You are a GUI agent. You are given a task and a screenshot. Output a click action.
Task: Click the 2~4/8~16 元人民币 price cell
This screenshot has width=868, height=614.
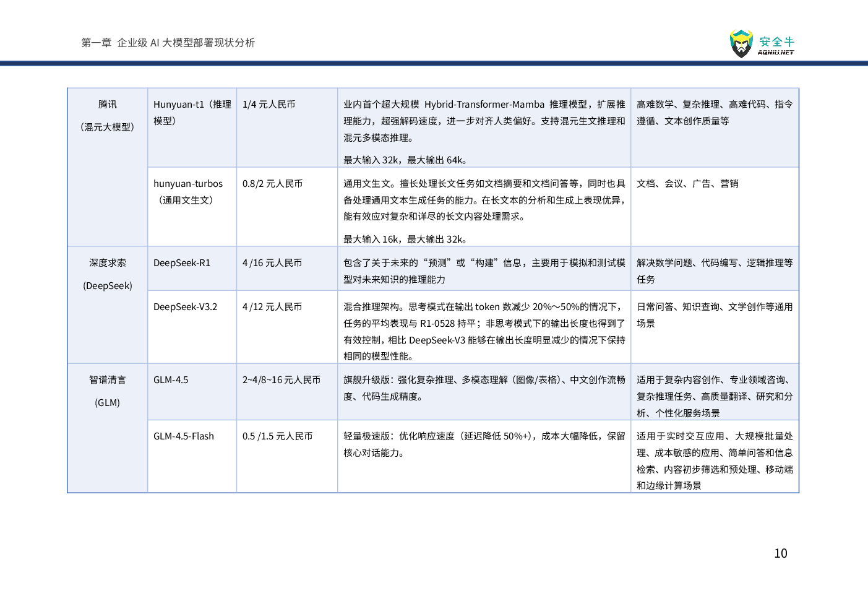point(281,380)
